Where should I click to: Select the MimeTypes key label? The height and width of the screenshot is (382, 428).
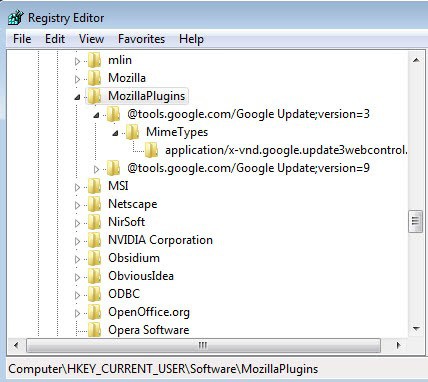(177, 132)
